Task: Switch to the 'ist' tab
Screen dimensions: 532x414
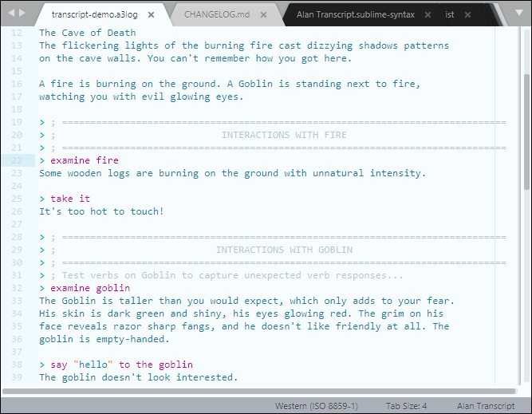Action: (450, 14)
